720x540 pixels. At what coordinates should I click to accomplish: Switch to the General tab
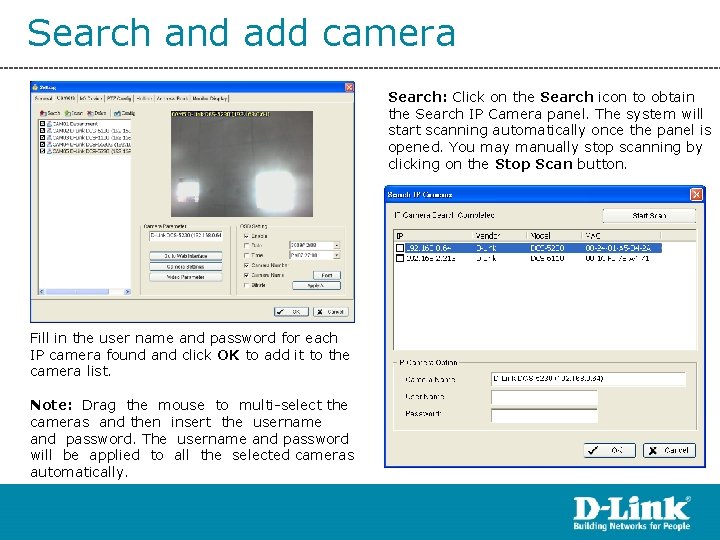tap(44, 98)
